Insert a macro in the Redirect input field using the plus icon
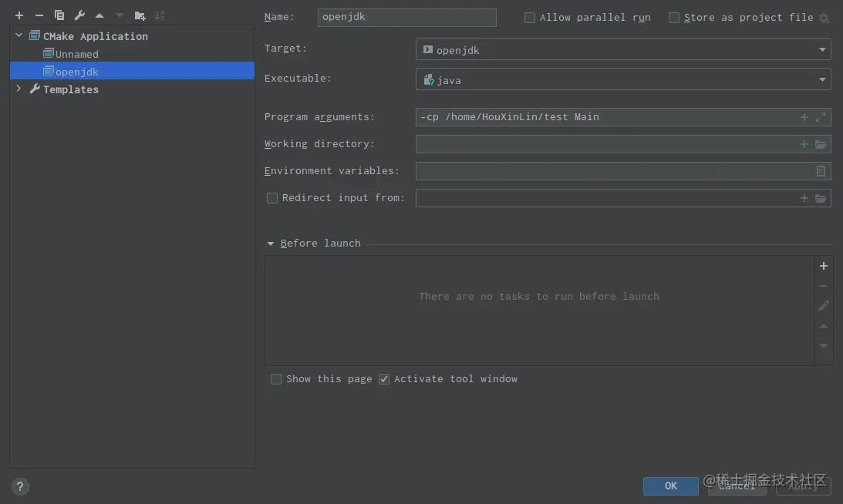Viewport: 843px width, 504px height. [804, 198]
